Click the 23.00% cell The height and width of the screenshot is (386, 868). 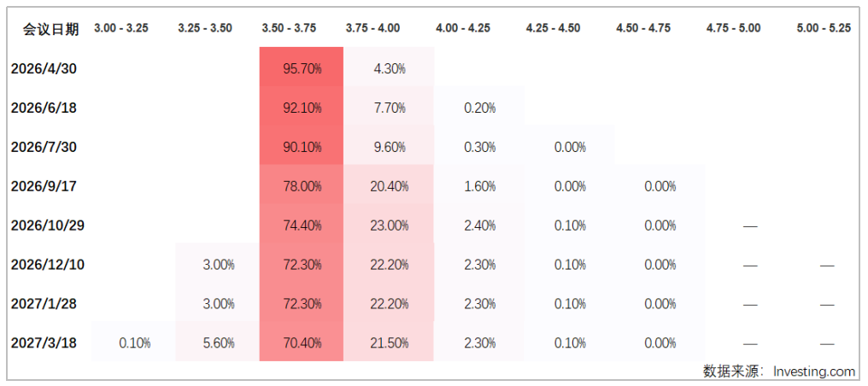pos(390,225)
